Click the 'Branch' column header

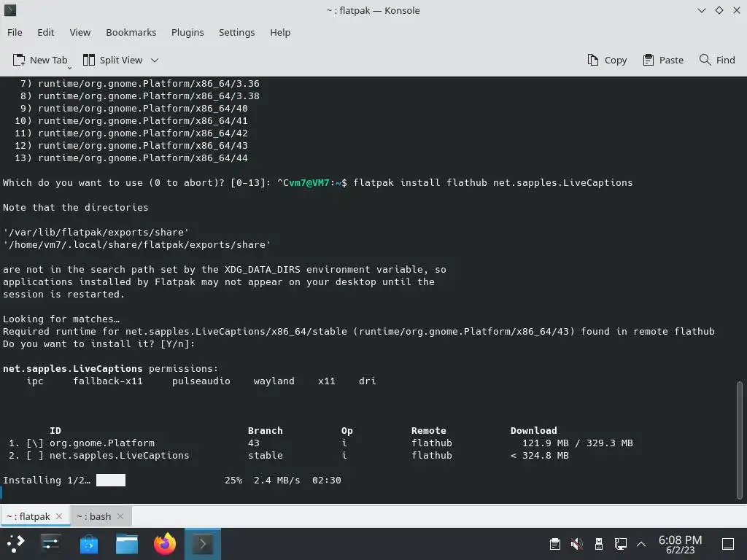tap(266, 430)
